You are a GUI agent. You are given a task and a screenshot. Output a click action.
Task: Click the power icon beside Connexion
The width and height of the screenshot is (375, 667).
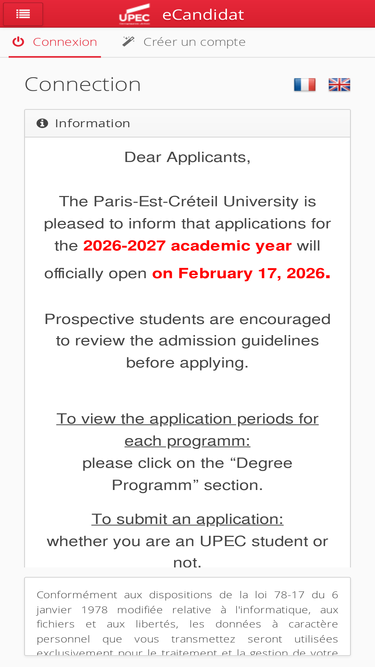pyautogui.click(x=18, y=42)
